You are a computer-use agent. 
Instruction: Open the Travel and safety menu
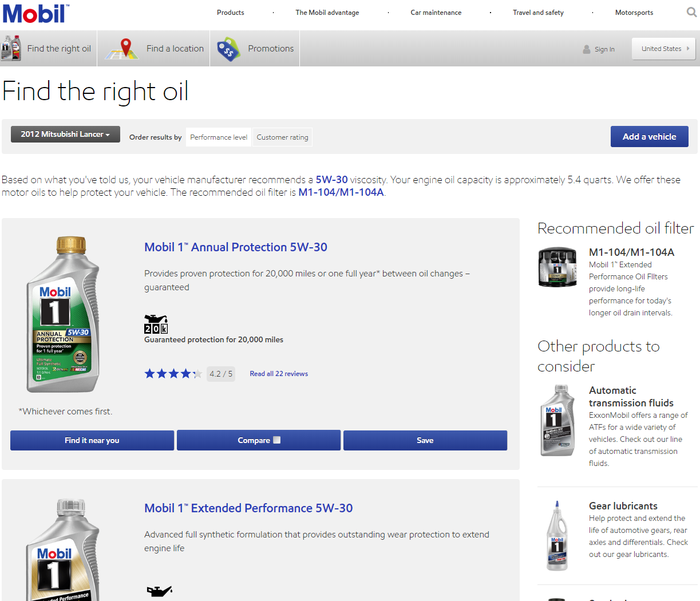[x=538, y=13]
